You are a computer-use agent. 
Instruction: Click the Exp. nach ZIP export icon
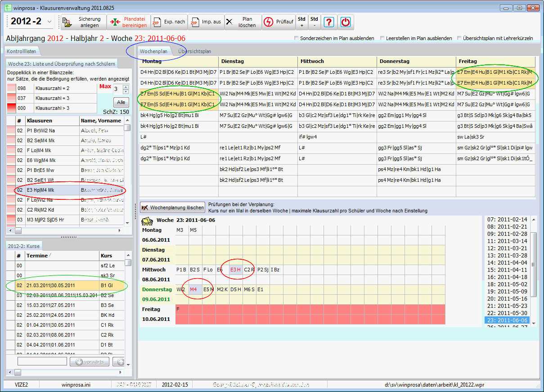pos(157,22)
